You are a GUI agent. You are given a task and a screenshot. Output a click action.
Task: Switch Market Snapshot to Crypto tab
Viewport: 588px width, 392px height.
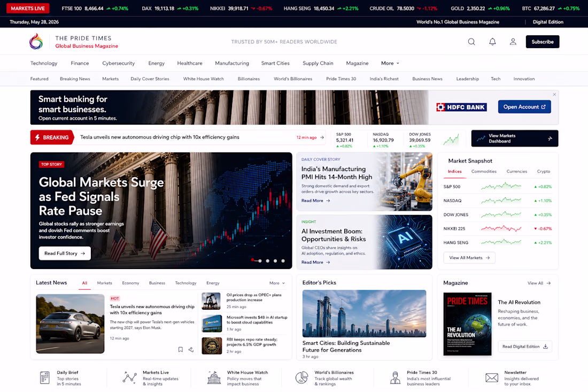tap(544, 172)
